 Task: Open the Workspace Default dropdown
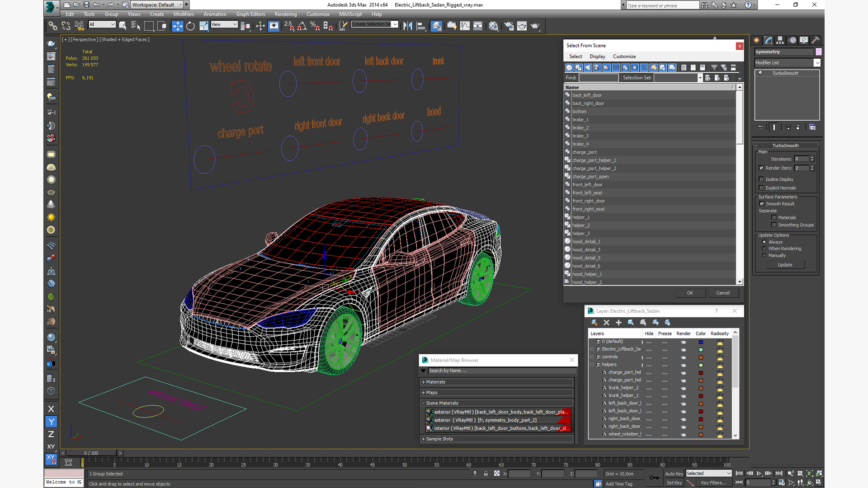coord(156,5)
